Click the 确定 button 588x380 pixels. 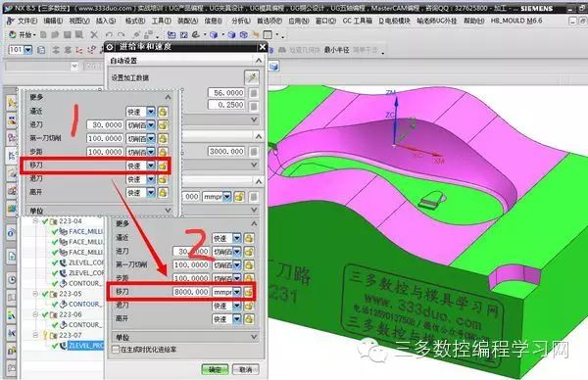click(x=215, y=369)
